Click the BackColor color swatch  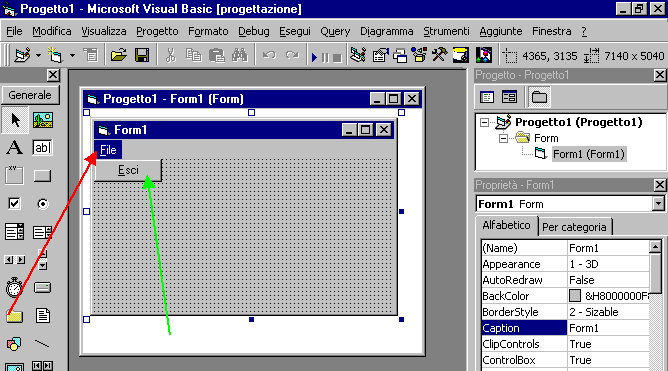coord(575,296)
